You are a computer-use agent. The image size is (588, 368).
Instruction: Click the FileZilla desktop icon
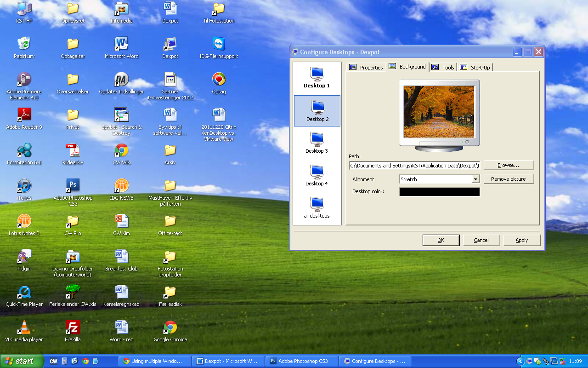tap(73, 328)
